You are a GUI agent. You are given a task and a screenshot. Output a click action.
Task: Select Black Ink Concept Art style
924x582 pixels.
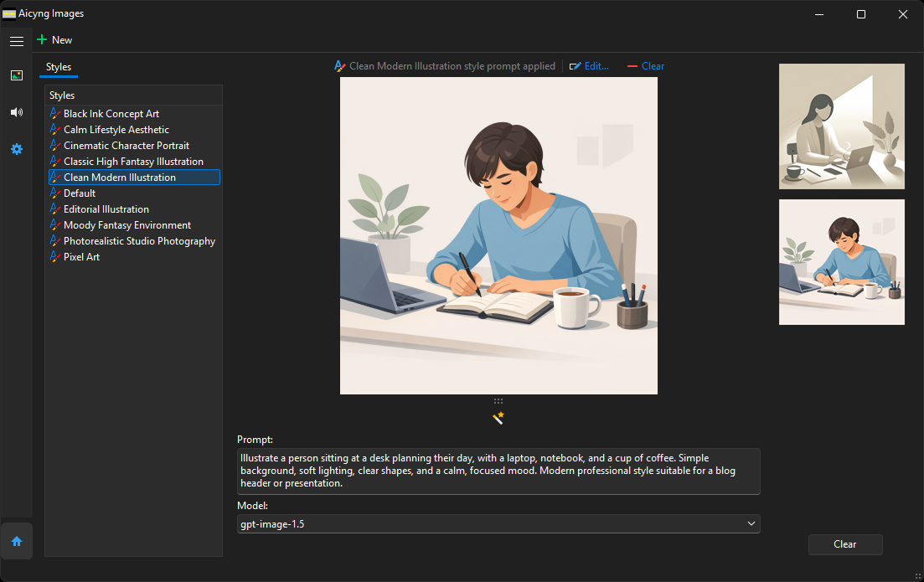[x=111, y=114]
